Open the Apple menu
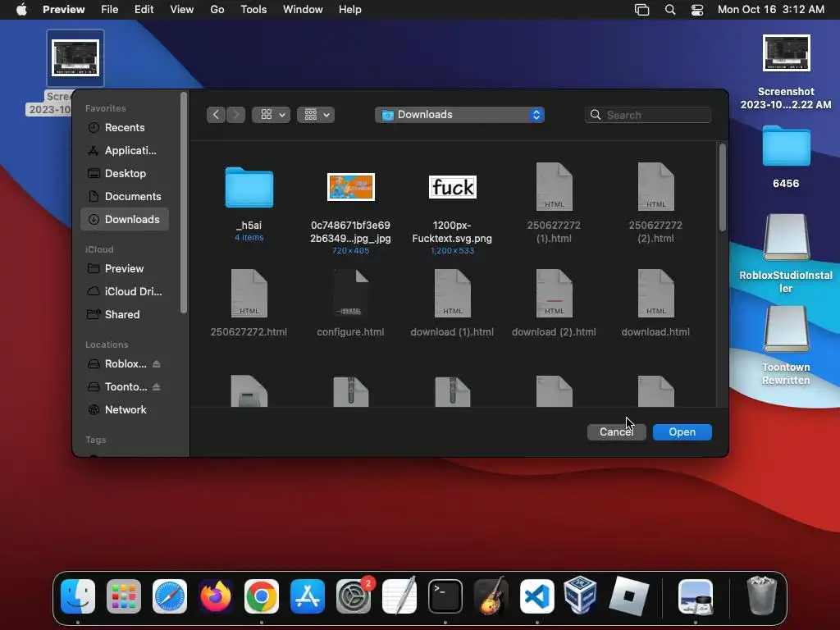This screenshot has height=630, width=840. coord(21,10)
